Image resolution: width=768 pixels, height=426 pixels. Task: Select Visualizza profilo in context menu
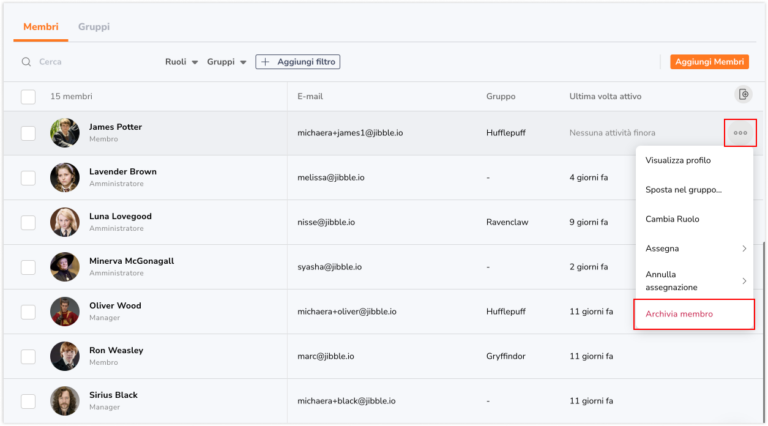click(678, 161)
